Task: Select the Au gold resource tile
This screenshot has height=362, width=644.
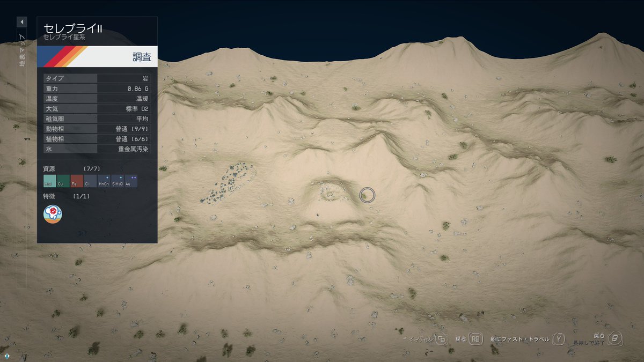Action: (x=131, y=181)
